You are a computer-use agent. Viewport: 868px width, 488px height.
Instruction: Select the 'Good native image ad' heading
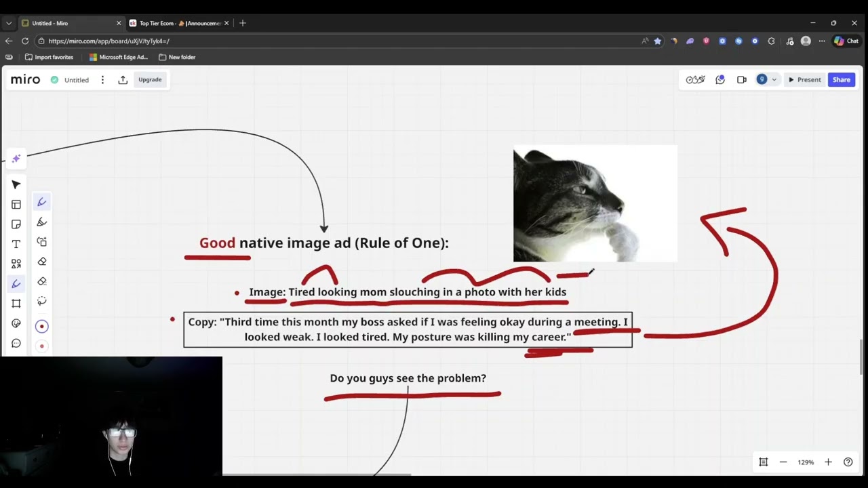[324, 243]
